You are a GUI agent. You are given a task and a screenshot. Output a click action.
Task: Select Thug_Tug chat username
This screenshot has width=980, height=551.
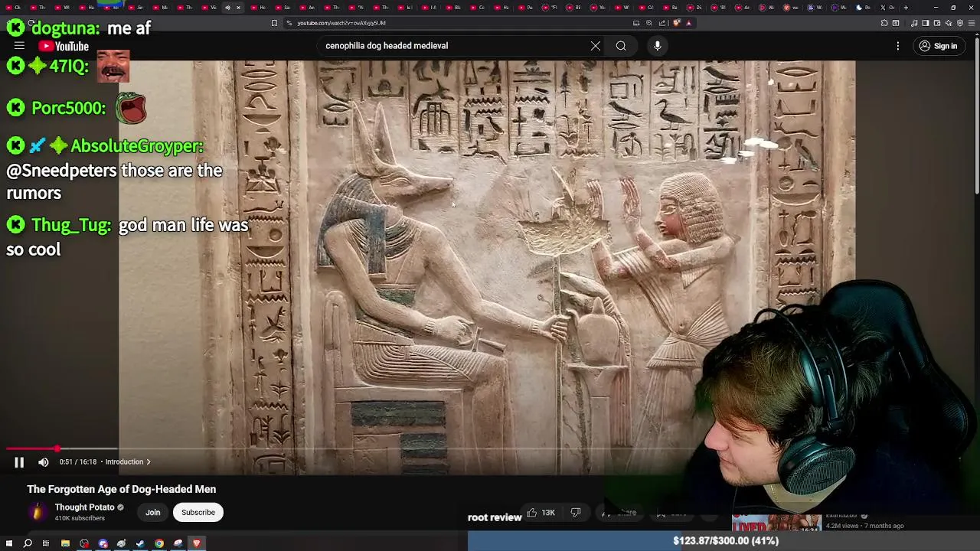71,226
